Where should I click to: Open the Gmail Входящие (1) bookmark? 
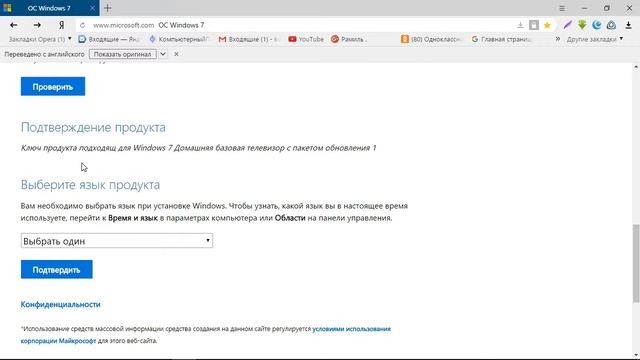[249, 39]
